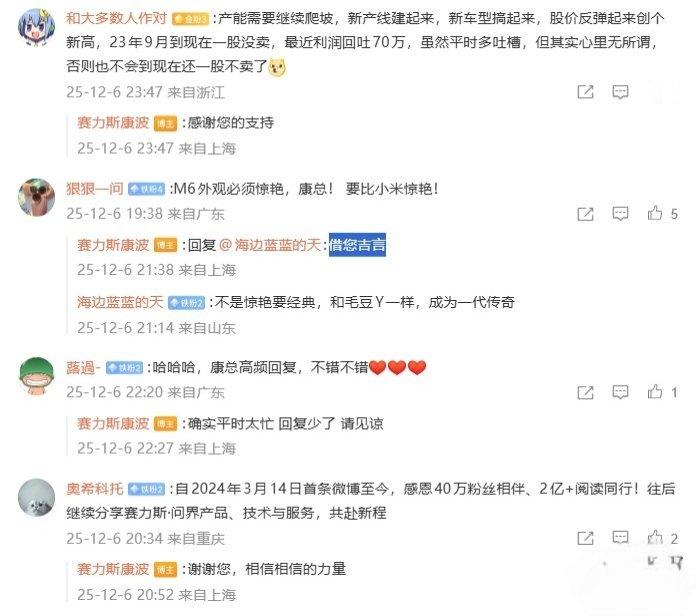This screenshot has height=616, width=696.
Task: Forward the 蹈過- comment
Action: (585, 392)
